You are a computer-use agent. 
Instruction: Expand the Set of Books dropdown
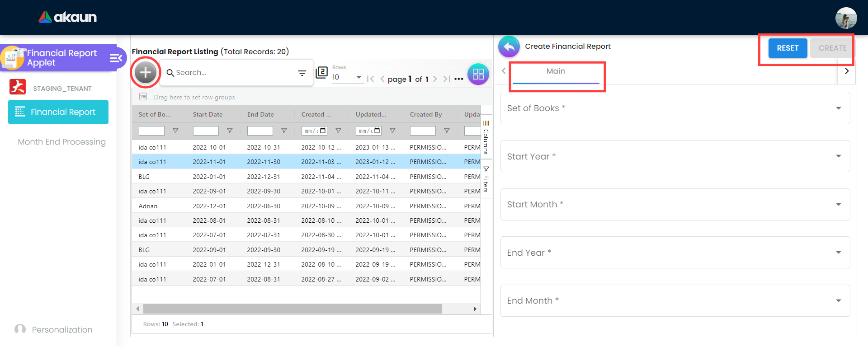click(838, 108)
